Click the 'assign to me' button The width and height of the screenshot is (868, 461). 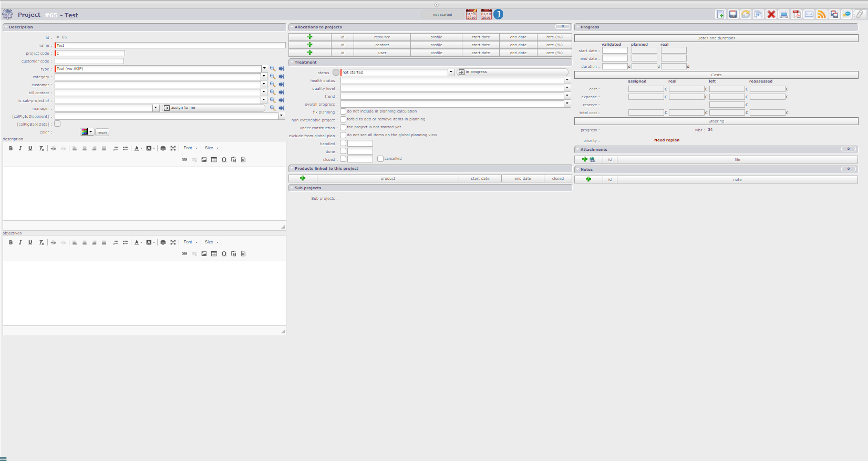click(213, 108)
